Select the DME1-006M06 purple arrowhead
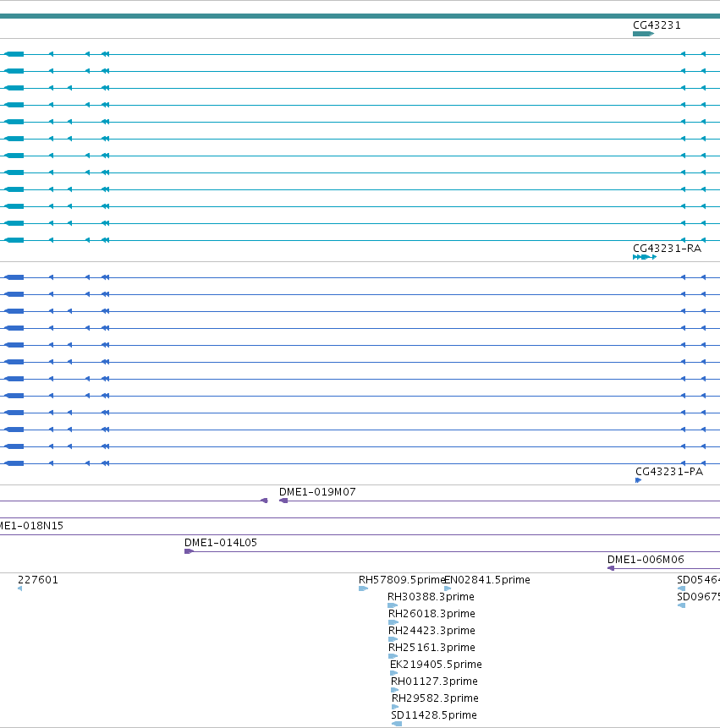 [x=611, y=568]
